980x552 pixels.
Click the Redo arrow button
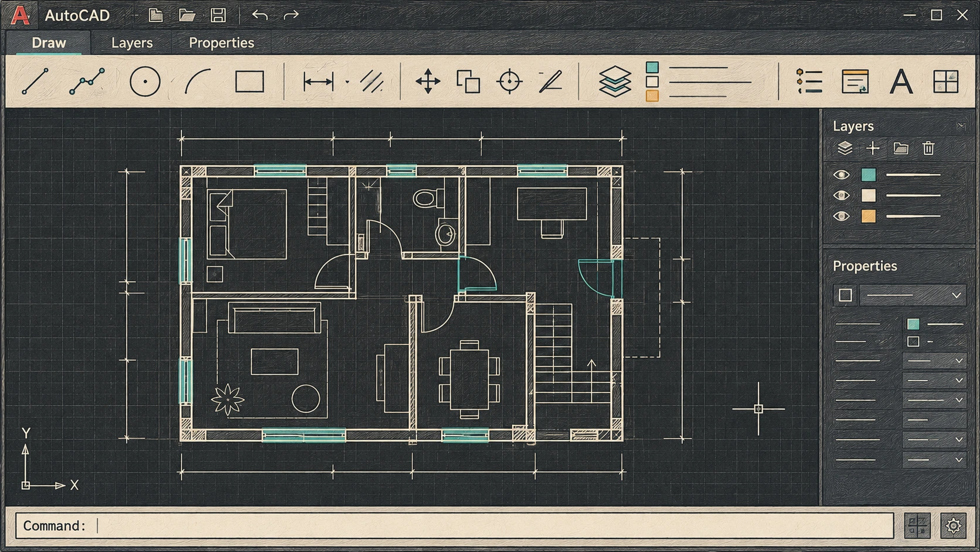[291, 15]
